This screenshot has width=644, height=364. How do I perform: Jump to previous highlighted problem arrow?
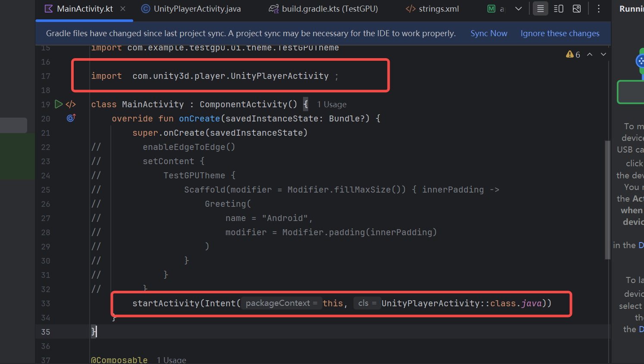[590, 54]
